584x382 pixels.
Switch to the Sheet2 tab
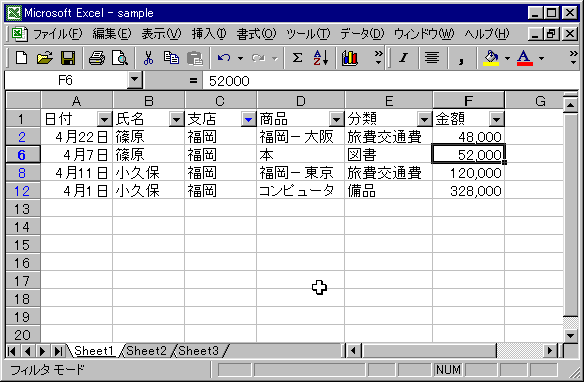(146, 351)
